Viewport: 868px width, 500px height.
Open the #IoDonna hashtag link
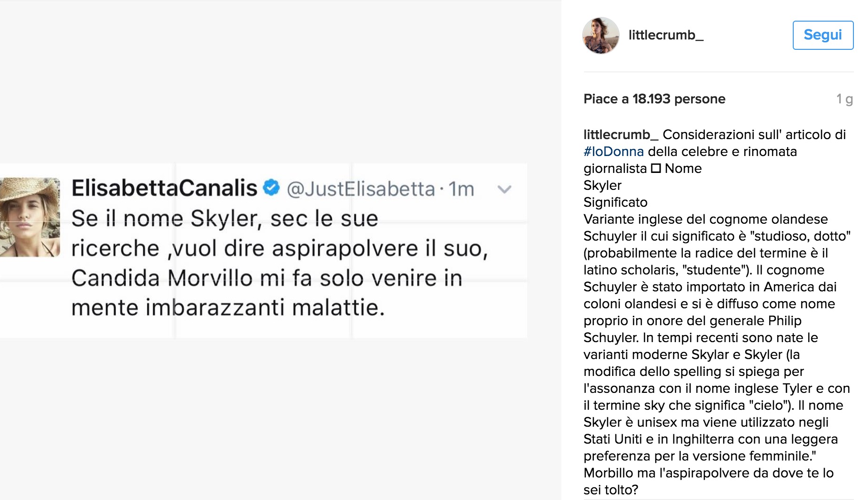pyautogui.click(x=613, y=151)
